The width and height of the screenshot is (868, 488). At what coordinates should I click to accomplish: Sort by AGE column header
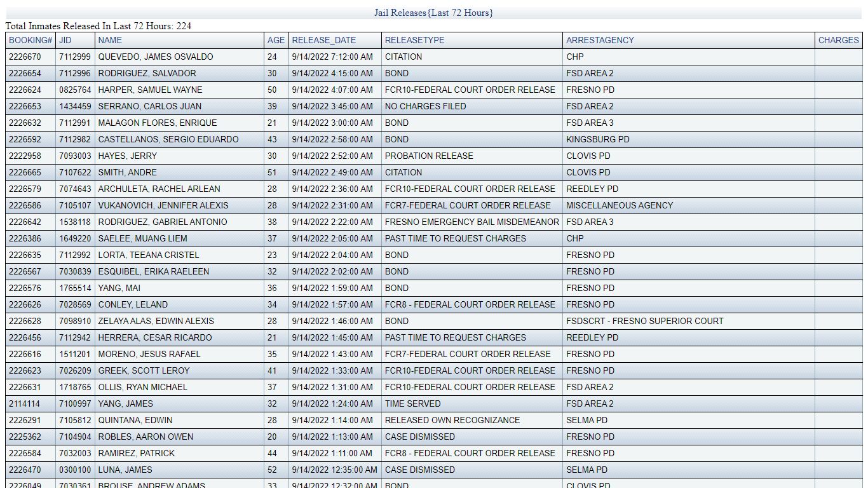[x=276, y=40]
